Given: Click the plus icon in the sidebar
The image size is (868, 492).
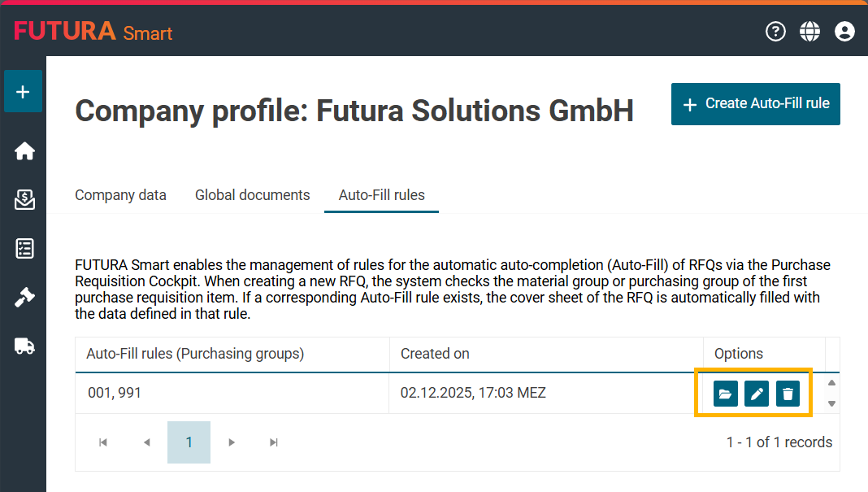Looking at the screenshot, I should coord(23,92).
